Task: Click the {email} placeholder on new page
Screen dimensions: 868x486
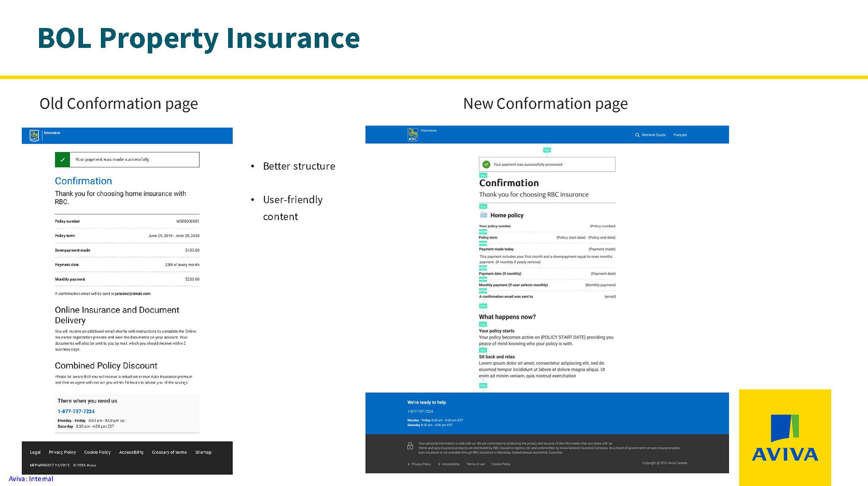Action: [x=610, y=297]
